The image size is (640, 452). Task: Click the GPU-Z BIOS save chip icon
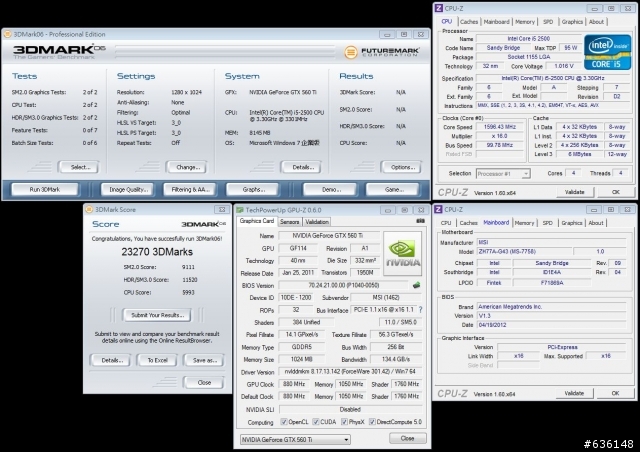(x=416, y=285)
